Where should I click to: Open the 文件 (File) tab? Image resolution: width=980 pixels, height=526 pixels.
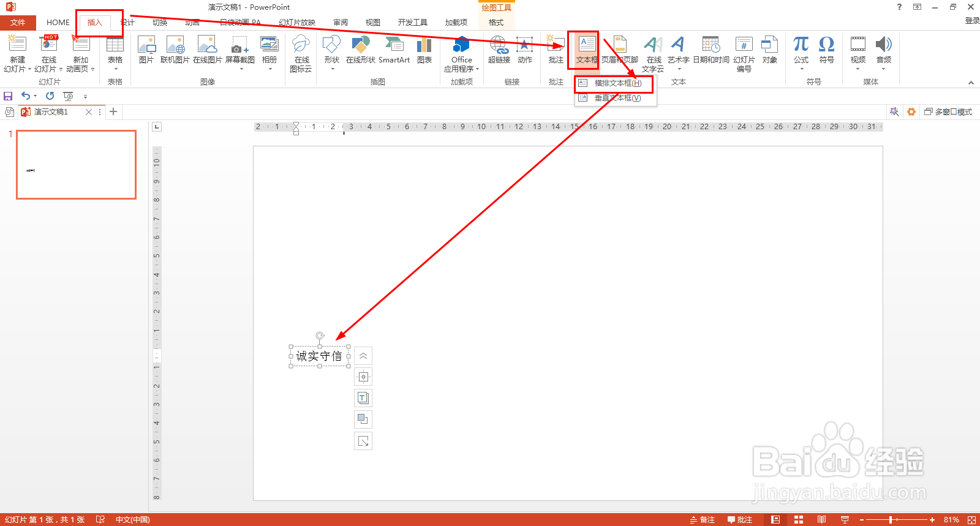[18, 23]
